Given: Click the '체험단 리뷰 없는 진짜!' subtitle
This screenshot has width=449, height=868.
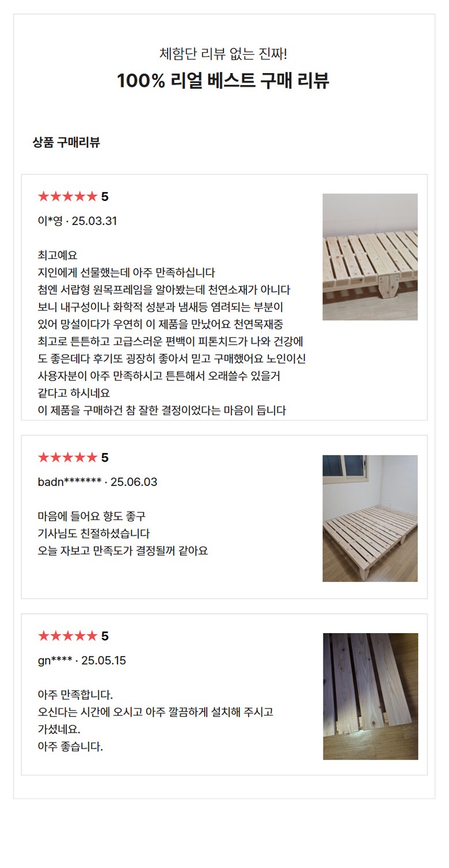Looking at the screenshot, I should 223,54.
